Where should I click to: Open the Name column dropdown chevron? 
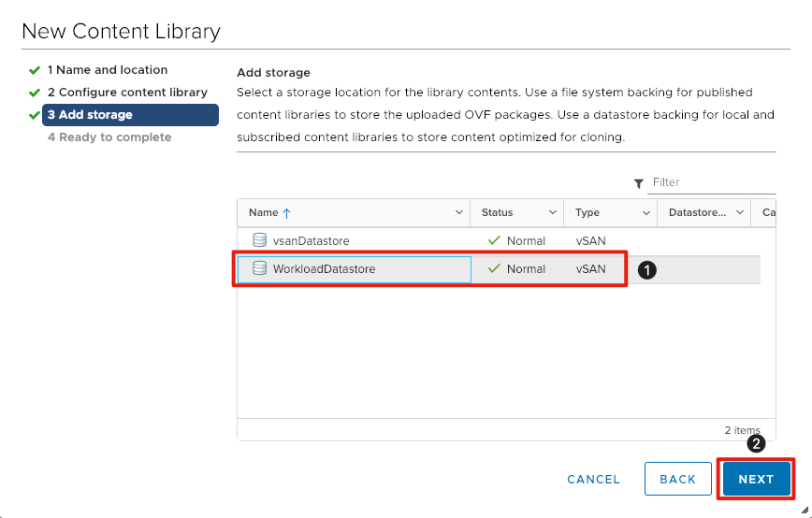[458, 213]
